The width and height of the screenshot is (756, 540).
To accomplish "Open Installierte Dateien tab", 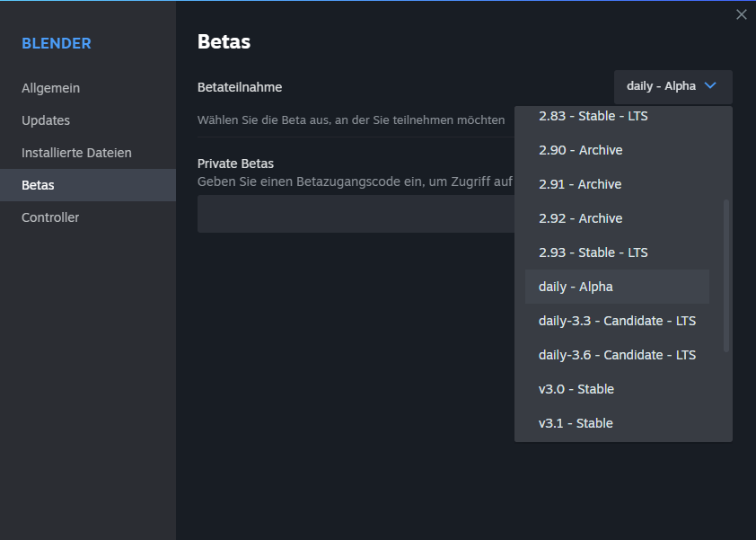I will pos(88,153).
